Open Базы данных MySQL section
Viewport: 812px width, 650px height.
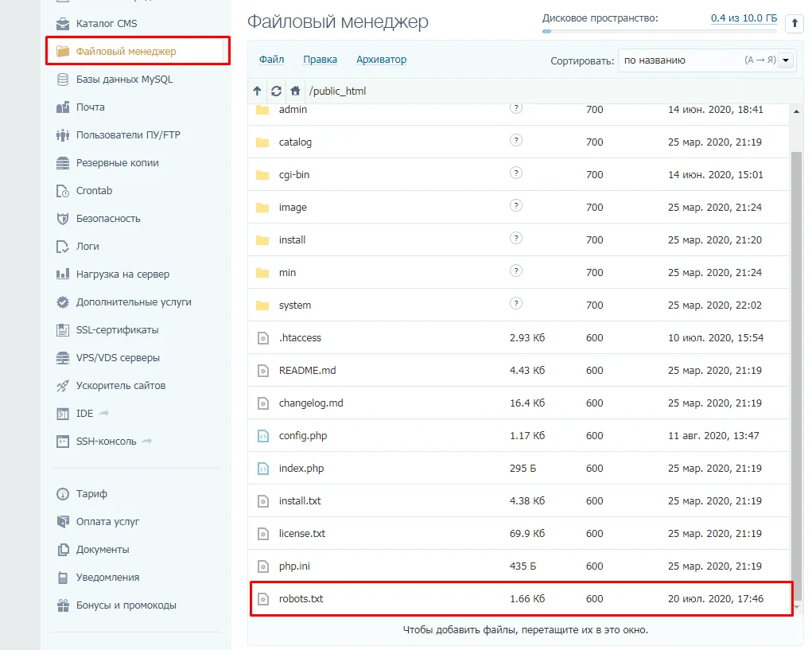(124, 80)
